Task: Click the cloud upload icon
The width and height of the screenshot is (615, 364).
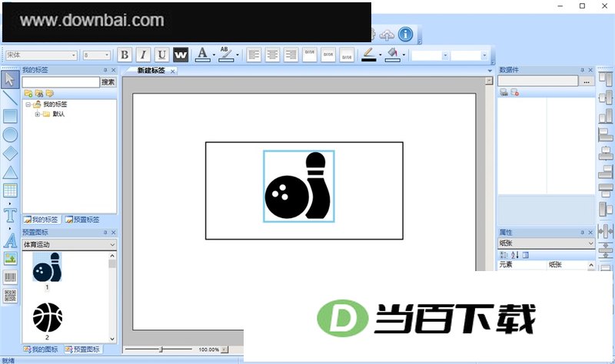Action: click(x=387, y=35)
